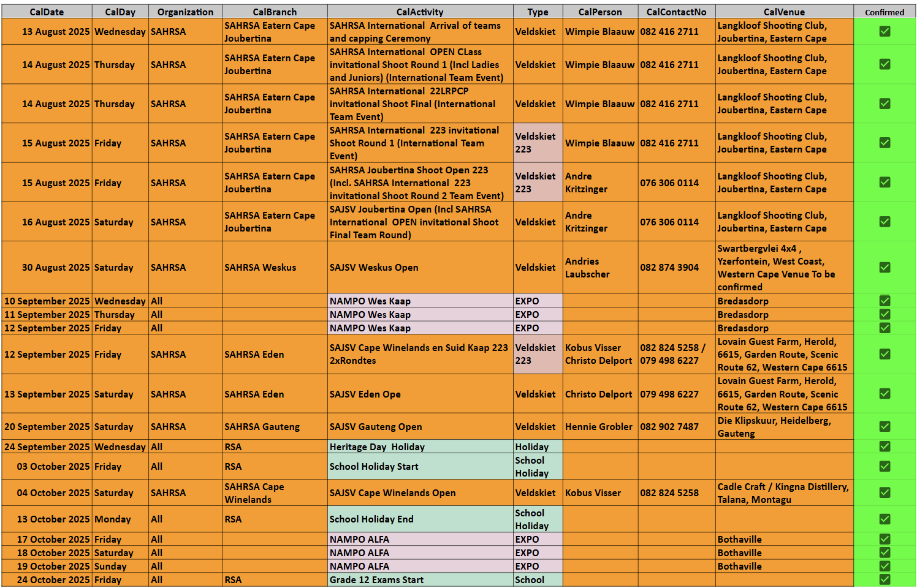Toggle Confirmed checkbox for 13 August 2025 row
The width and height of the screenshot is (917, 588).
(x=885, y=31)
